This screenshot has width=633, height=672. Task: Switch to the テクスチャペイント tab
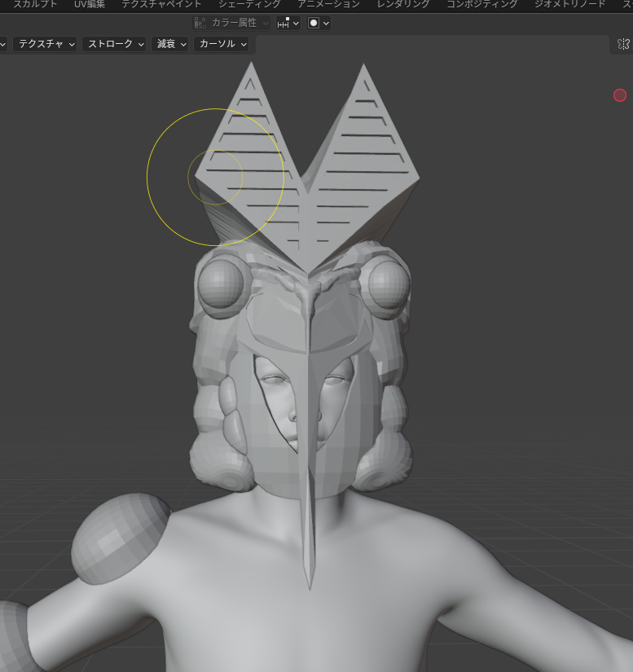[161, 4]
